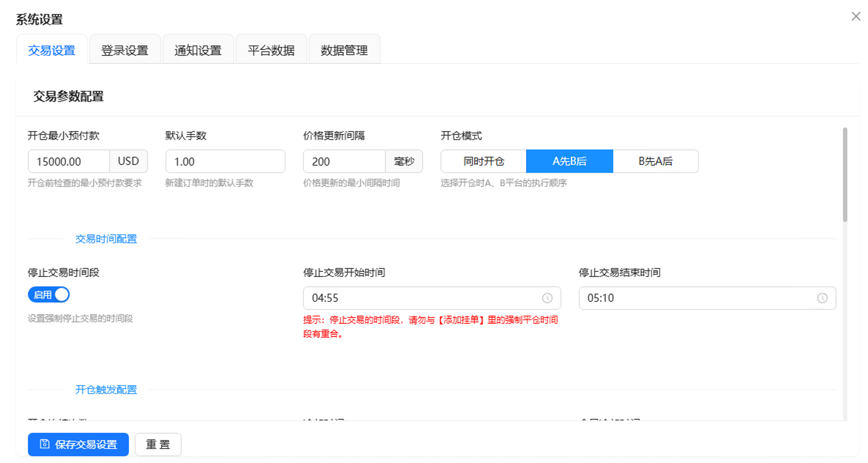
Task: Click the 交易时间配置 section heading
Action: click(x=106, y=239)
